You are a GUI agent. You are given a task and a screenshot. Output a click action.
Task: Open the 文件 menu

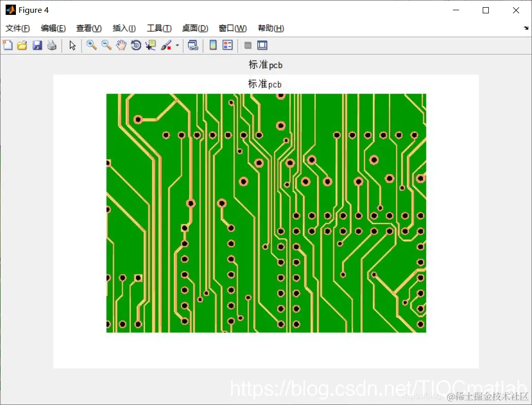pyautogui.click(x=17, y=28)
